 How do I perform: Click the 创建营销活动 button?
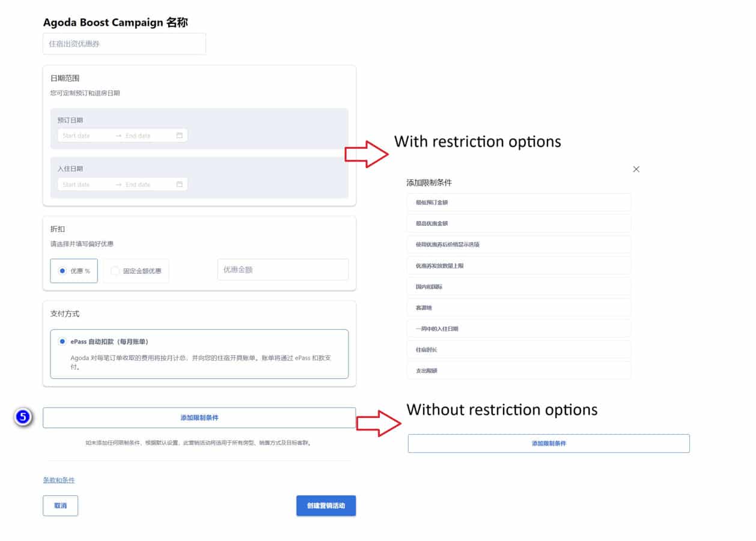pos(326,506)
